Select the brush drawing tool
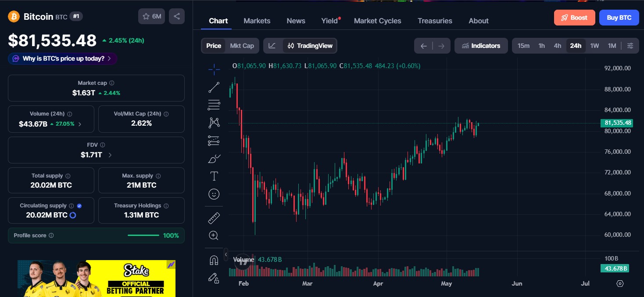Image resolution: width=644 pixels, height=297 pixels. [214, 159]
